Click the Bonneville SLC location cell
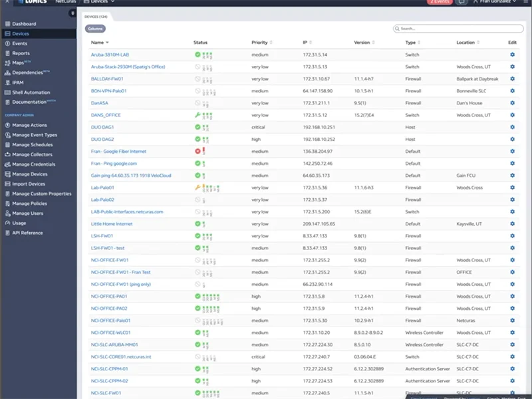 coord(471,91)
